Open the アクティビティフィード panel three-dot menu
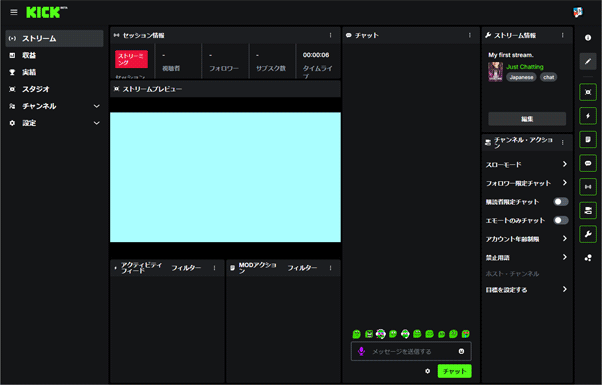The image size is (602, 385). (214, 268)
